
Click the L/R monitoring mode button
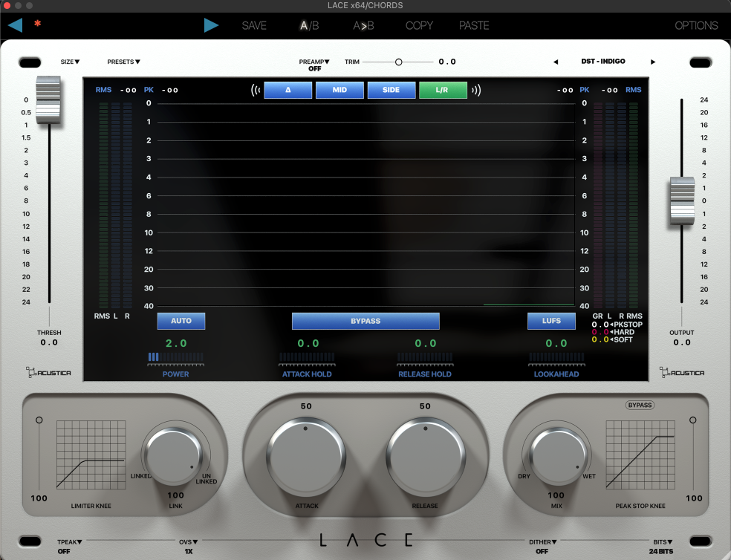(443, 89)
